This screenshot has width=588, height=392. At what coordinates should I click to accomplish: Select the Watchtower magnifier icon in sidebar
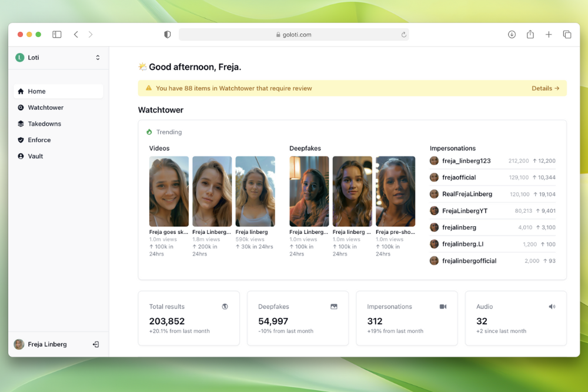coord(21,108)
